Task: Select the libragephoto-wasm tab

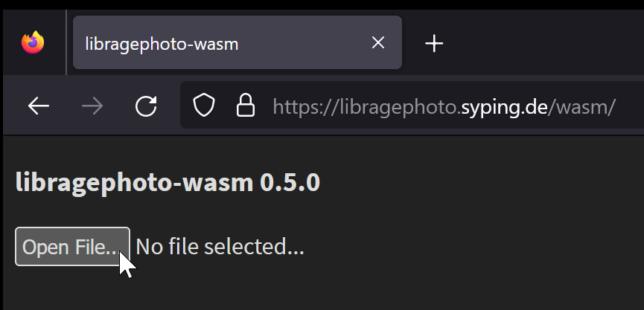Action: point(194,43)
